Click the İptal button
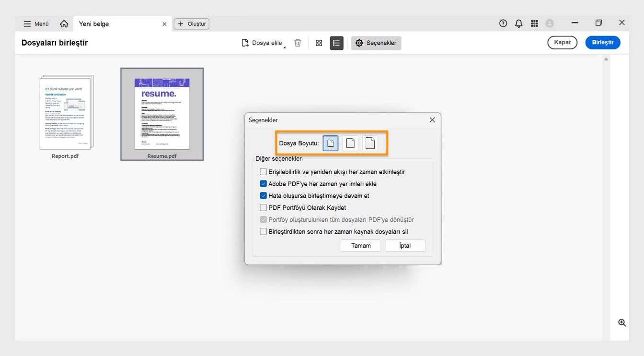The height and width of the screenshot is (356, 644). [x=405, y=246]
